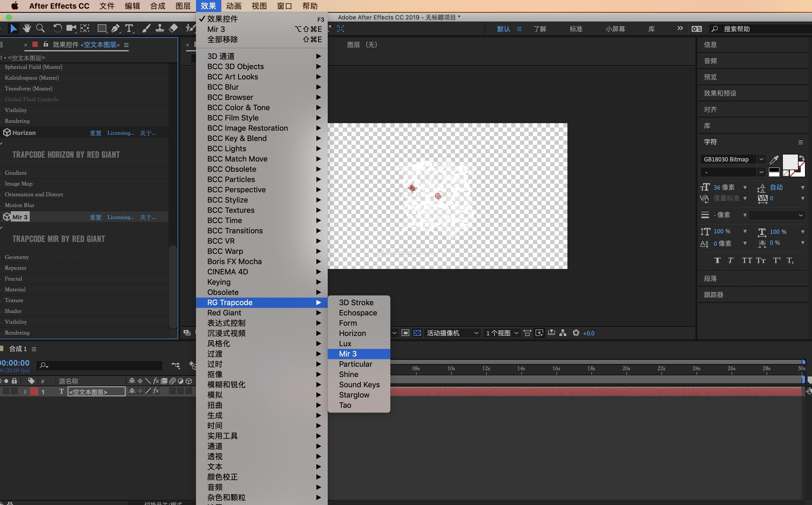Click 重置 reset for Mir 3 effect
The height and width of the screenshot is (505, 812).
pyautogui.click(x=96, y=217)
